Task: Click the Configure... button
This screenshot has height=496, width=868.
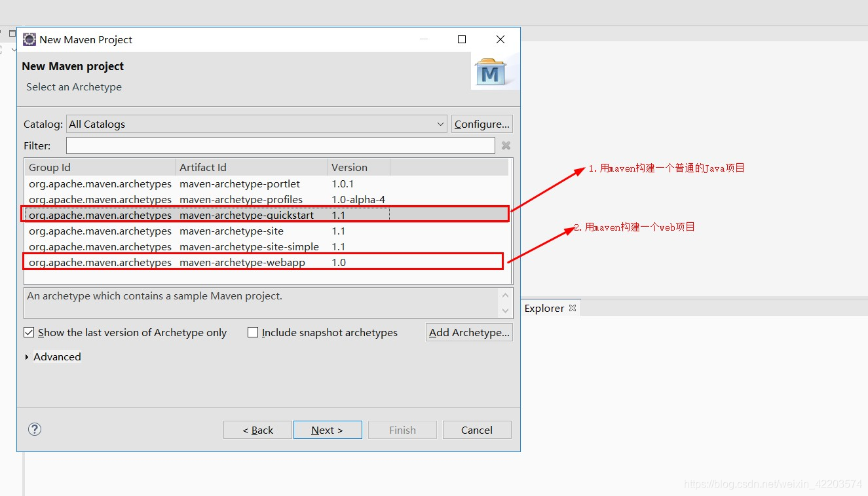Action: (x=481, y=124)
